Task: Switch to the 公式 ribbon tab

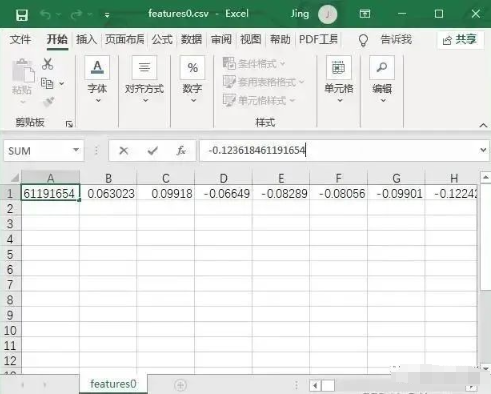Action: [162, 39]
